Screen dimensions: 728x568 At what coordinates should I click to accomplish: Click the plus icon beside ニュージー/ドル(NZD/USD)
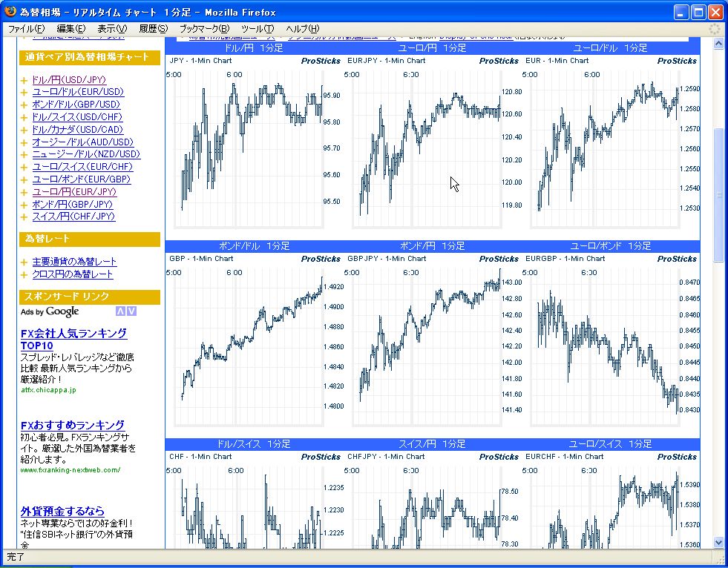click(x=24, y=155)
